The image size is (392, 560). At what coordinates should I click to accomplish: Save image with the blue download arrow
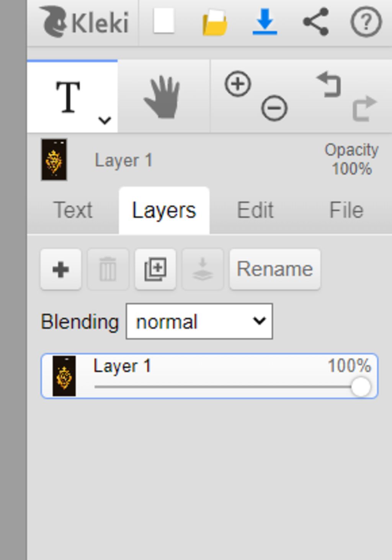(x=265, y=22)
